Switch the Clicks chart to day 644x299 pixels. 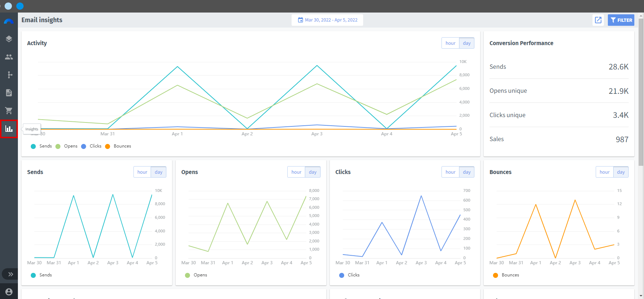click(x=467, y=172)
